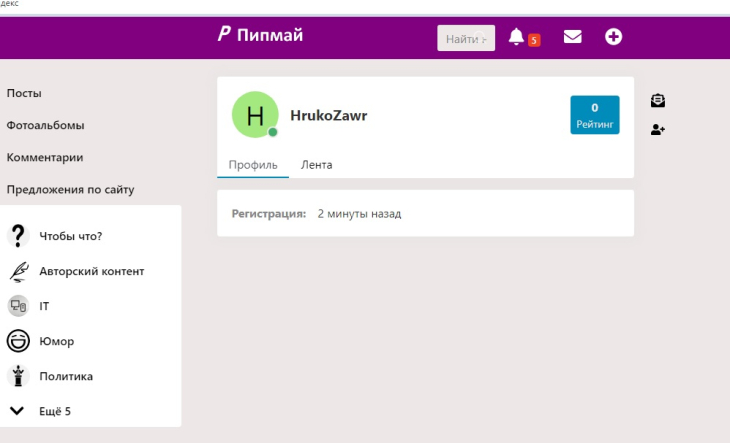This screenshot has height=443, width=730.
Task: Click the red notification count badge 5
Action: pyautogui.click(x=534, y=40)
